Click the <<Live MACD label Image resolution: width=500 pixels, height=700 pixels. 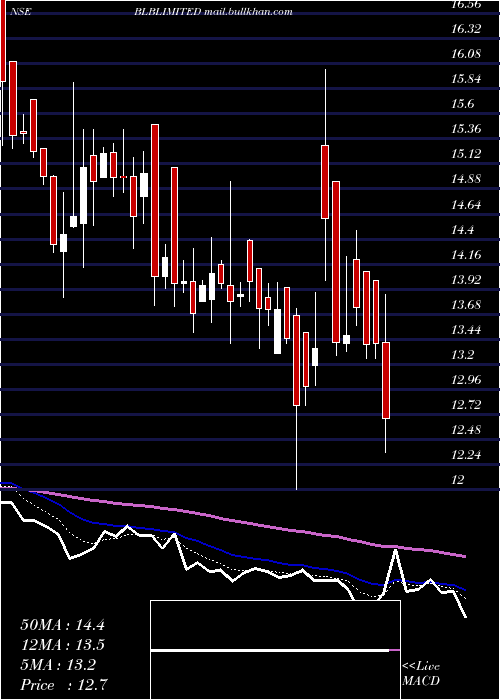pyautogui.click(x=421, y=674)
